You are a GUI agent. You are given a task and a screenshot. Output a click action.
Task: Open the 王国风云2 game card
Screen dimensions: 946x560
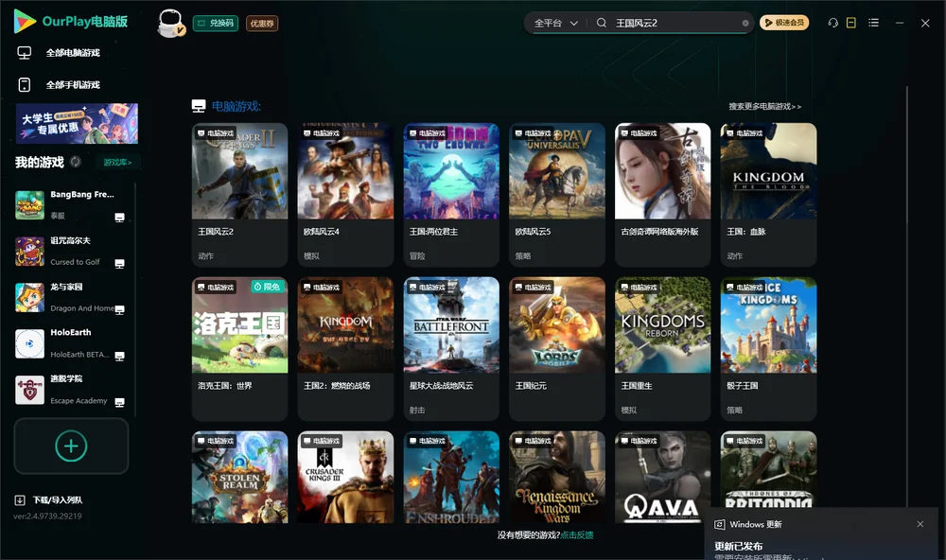point(239,194)
